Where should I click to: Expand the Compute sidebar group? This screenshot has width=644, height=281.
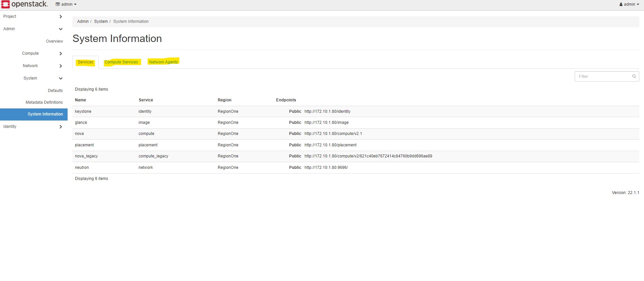[x=42, y=53]
